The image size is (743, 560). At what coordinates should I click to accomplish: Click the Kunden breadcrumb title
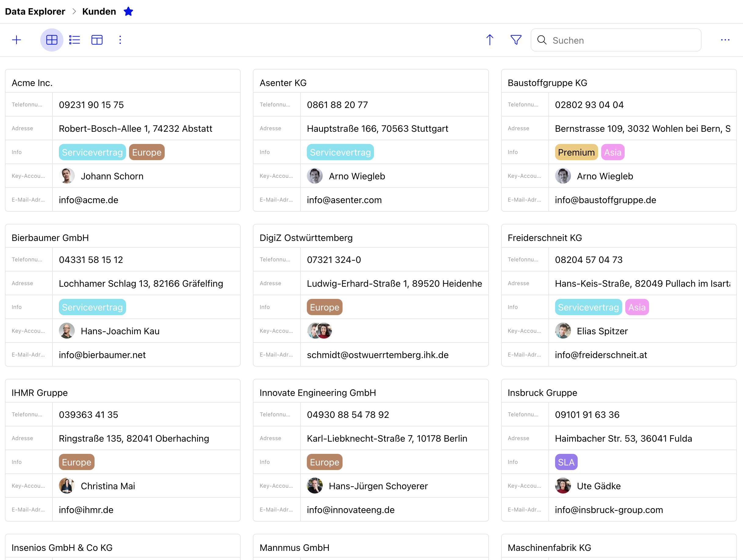[99, 11]
